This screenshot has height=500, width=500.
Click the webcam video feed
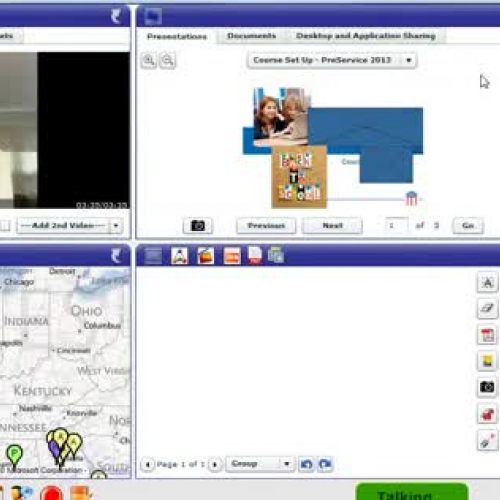(x=65, y=130)
